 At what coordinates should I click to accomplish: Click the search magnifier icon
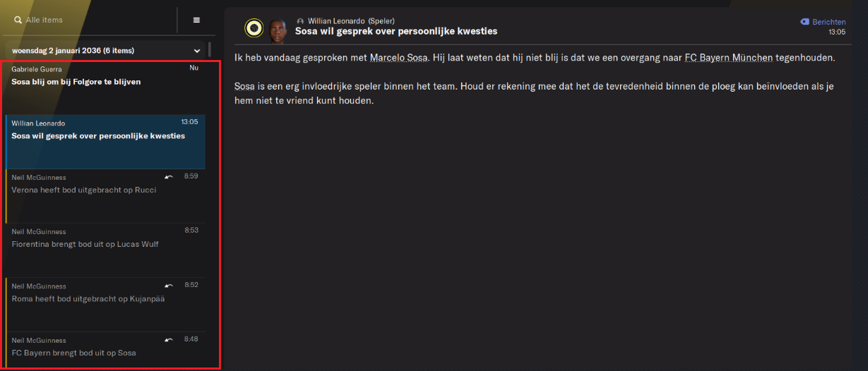[18, 20]
